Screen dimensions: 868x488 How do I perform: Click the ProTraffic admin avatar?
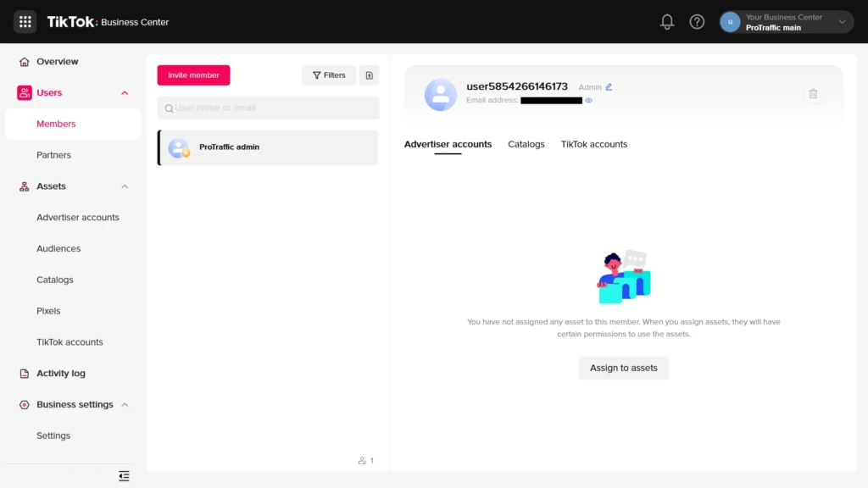pyautogui.click(x=179, y=147)
